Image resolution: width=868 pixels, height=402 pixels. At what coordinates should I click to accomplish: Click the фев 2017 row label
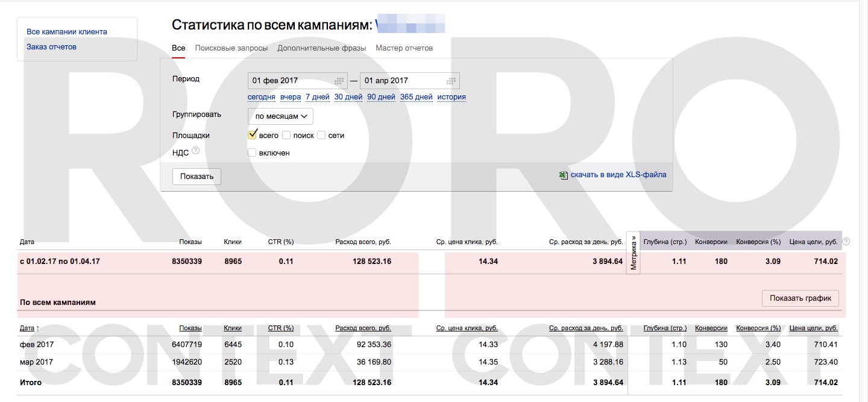36,345
